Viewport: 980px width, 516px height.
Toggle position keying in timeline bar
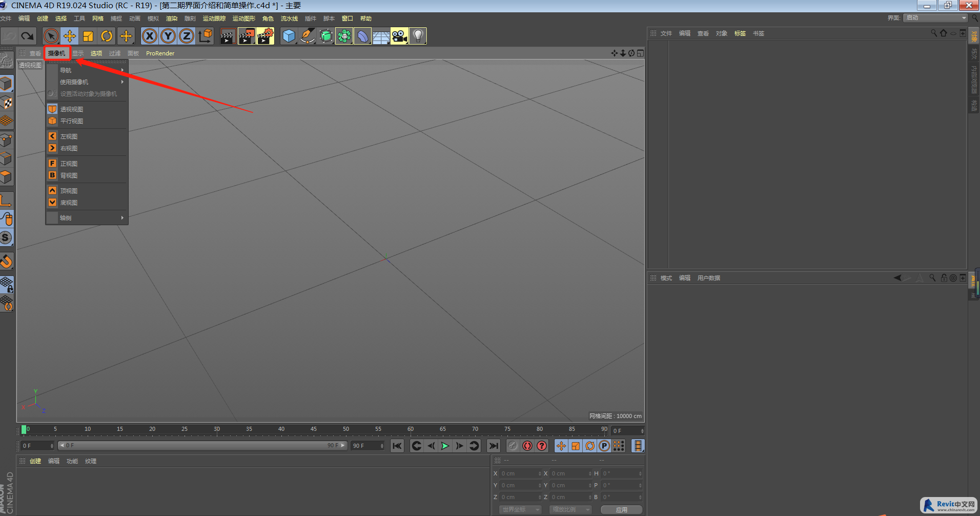(561, 446)
